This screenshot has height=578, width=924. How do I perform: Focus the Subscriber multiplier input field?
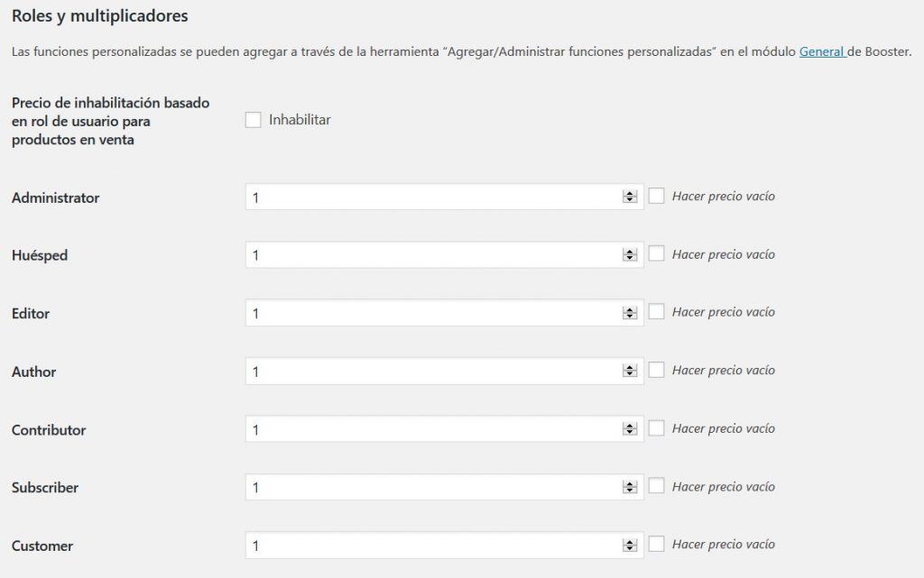[x=433, y=488]
